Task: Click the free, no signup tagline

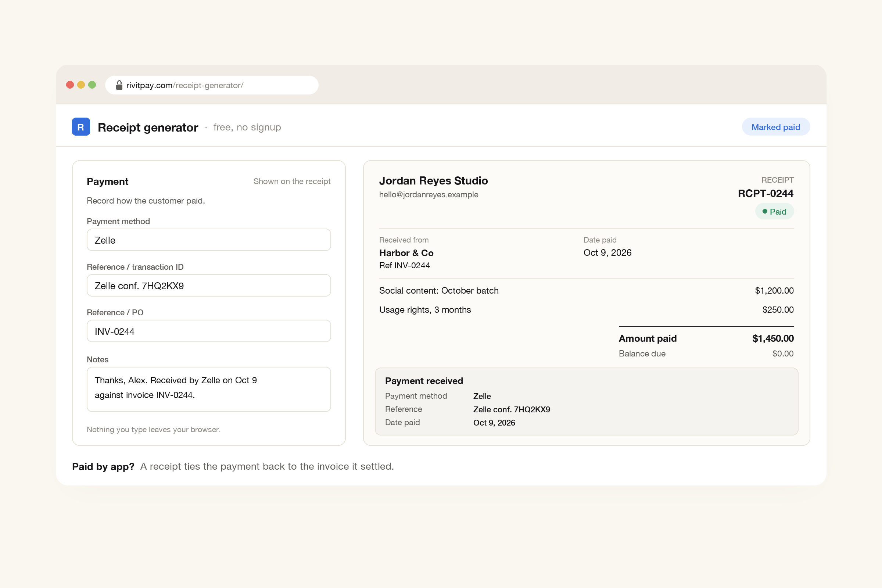Action: coord(247,128)
